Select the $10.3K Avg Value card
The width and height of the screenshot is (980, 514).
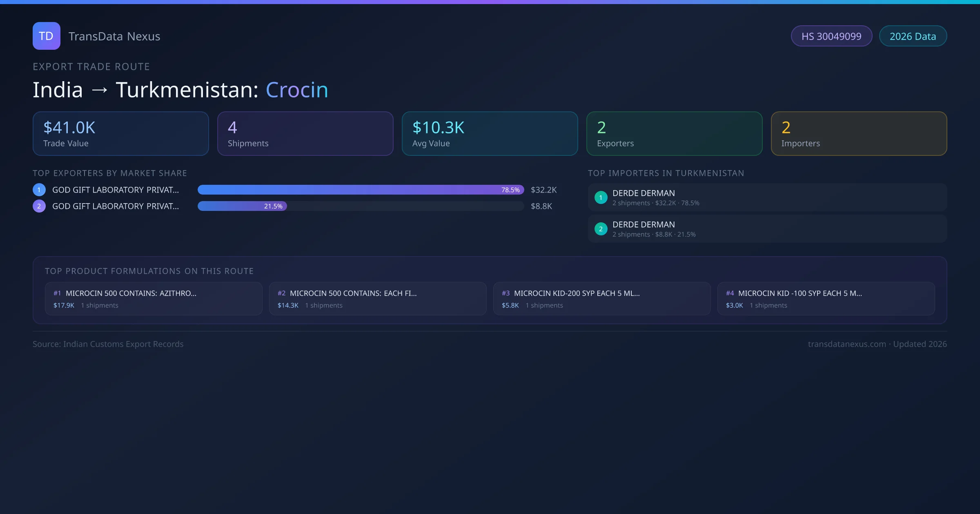pyautogui.click(x=490, y=134)
